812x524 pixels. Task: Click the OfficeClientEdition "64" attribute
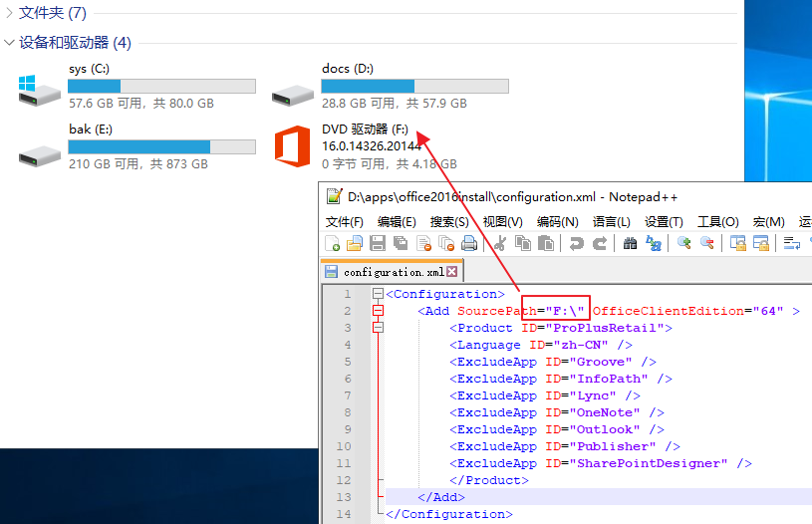tap(687, 311)
